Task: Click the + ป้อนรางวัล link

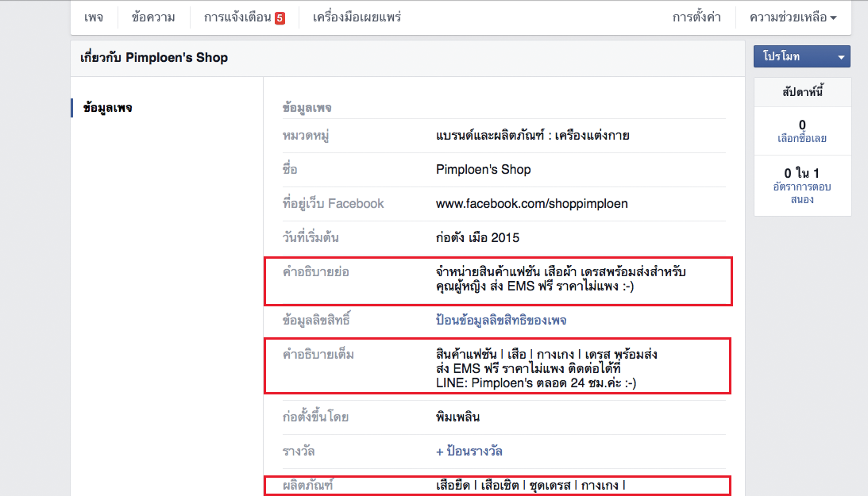Action: tap(469, 452)
